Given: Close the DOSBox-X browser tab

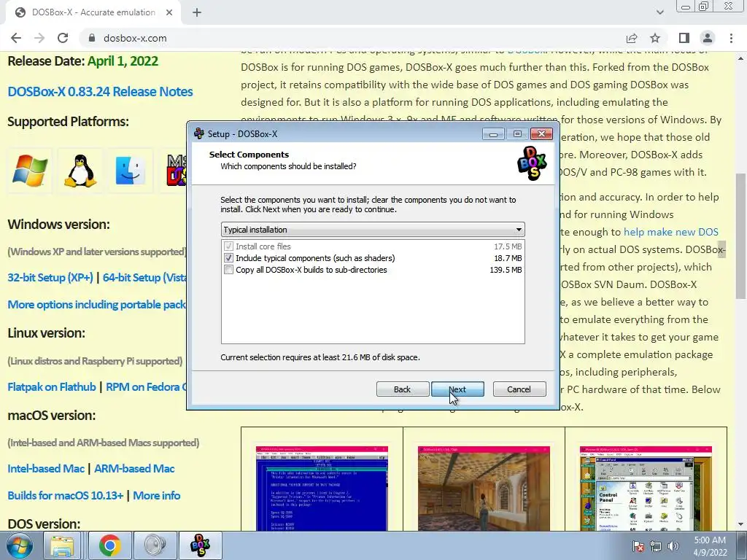Looking at the screenshot, I should 169,12.
